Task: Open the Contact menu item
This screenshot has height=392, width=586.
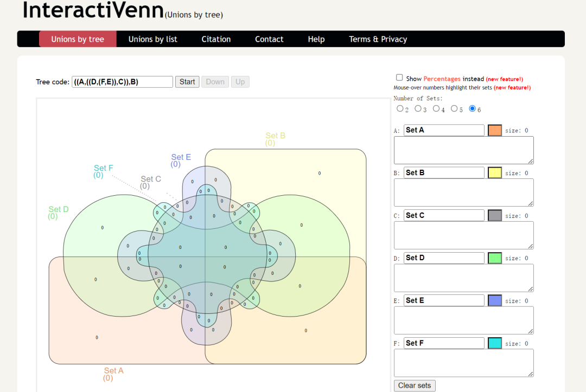Action: pos(269,39)
